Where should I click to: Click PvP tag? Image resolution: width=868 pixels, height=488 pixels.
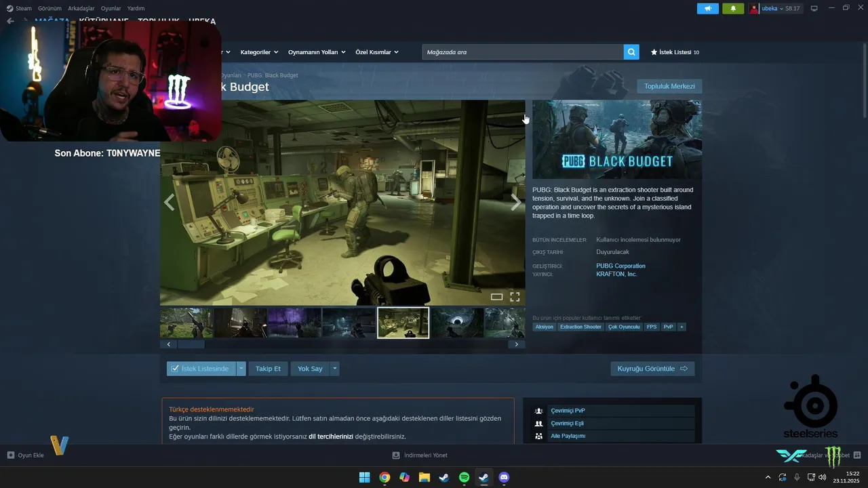669,327
